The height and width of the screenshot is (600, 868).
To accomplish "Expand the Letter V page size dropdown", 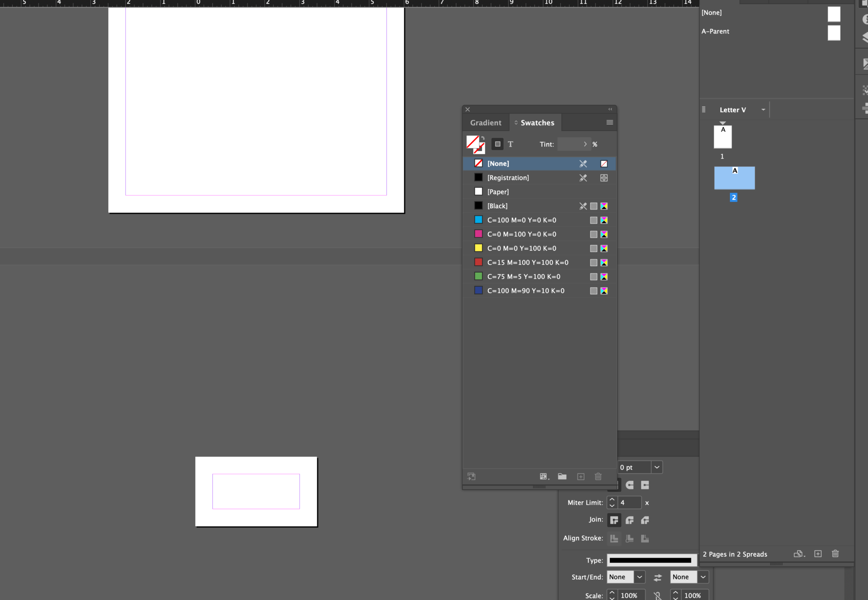I will click(763, 109).
